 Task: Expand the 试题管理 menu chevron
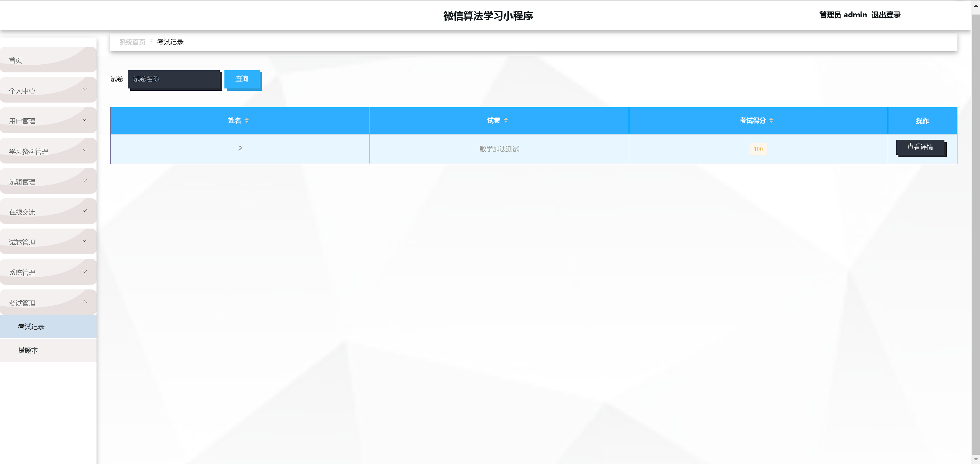pos(85,180)
